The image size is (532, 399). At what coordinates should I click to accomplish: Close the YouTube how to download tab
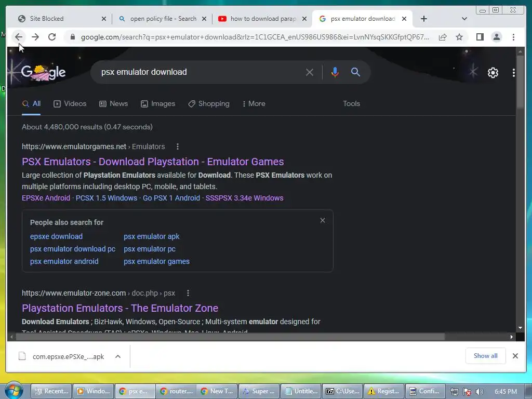[304, 19]
